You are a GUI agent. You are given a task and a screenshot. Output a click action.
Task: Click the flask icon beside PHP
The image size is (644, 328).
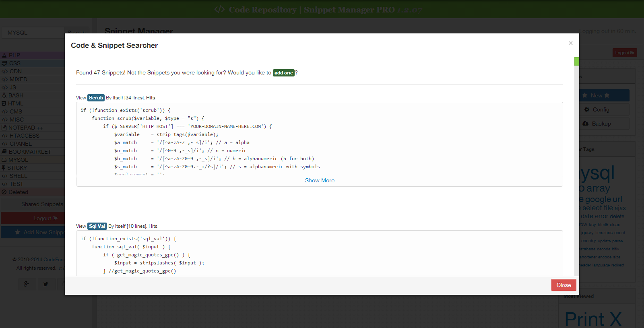coord(4,55)
